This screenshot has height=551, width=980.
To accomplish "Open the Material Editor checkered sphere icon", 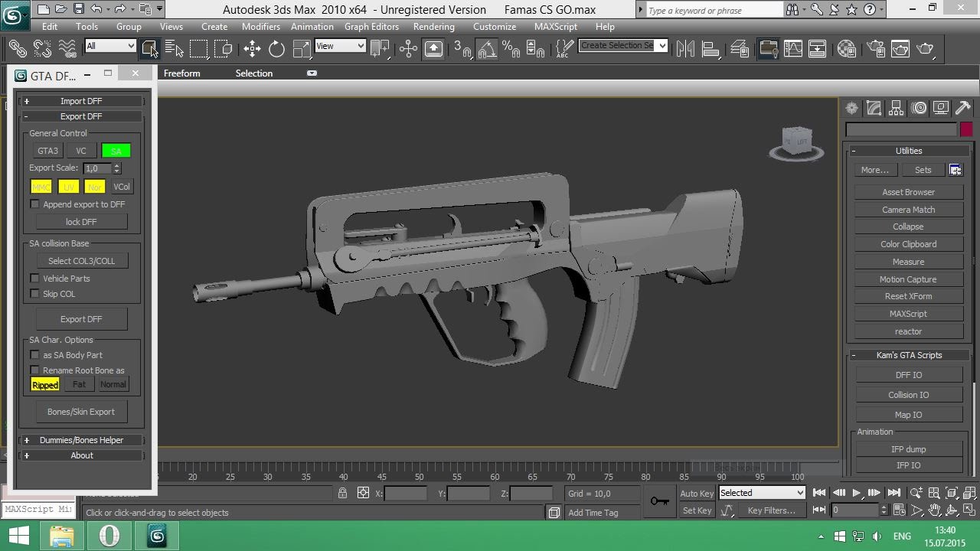I will tap(846, 49).
